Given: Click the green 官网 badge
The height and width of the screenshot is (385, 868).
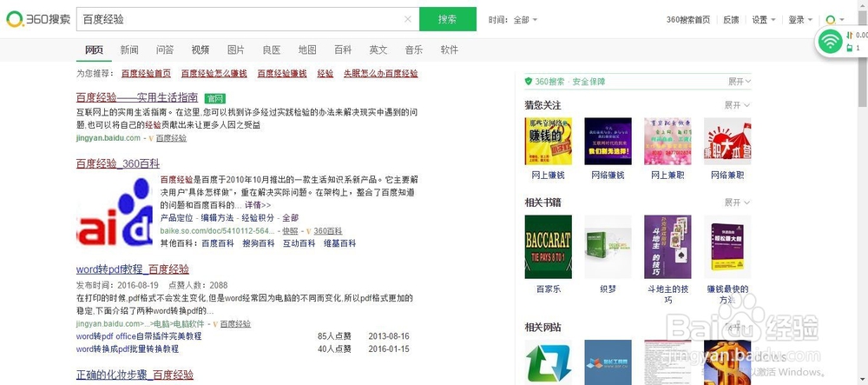Looking at the screenshot, I should coord(214,98).
